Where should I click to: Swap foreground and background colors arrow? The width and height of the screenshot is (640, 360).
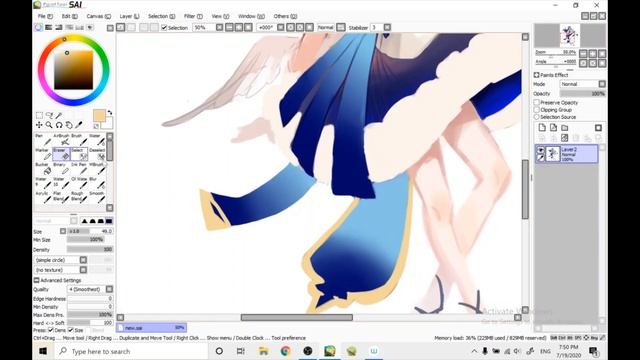pyautogui.click(x=110, y=113)
